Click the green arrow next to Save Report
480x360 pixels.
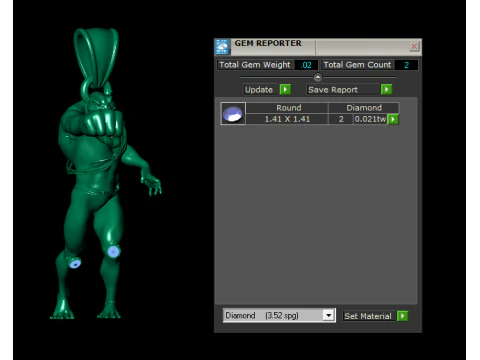point(386,89)
